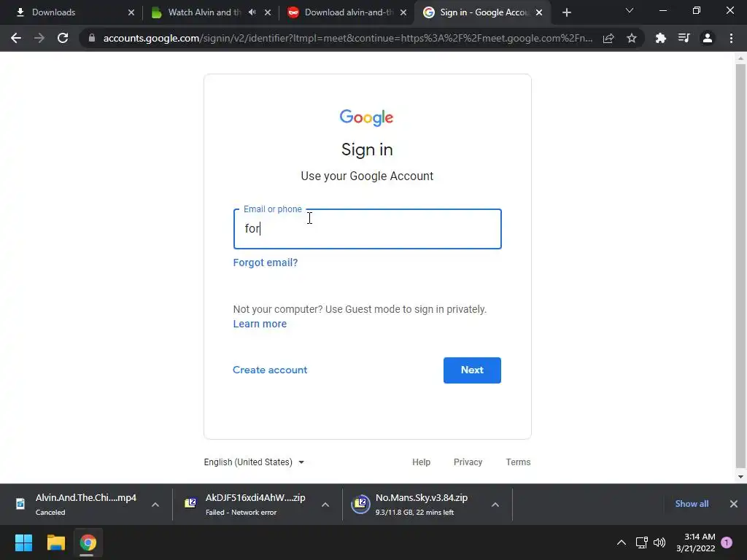This screenshot has height=560, width=747.
Task: Click the Google logo
Action: pyautogui.click(x=366, y=117)
